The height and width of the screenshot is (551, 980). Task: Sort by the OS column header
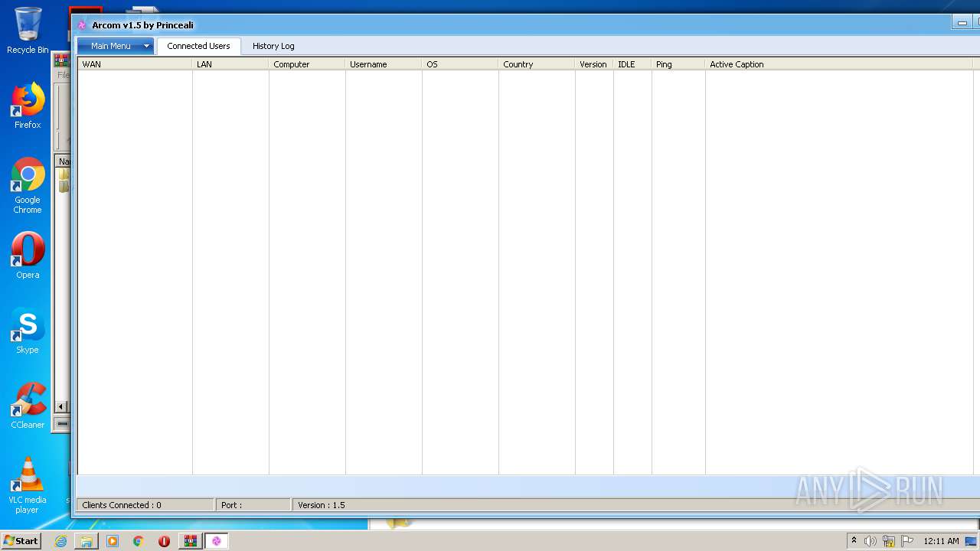460,64
